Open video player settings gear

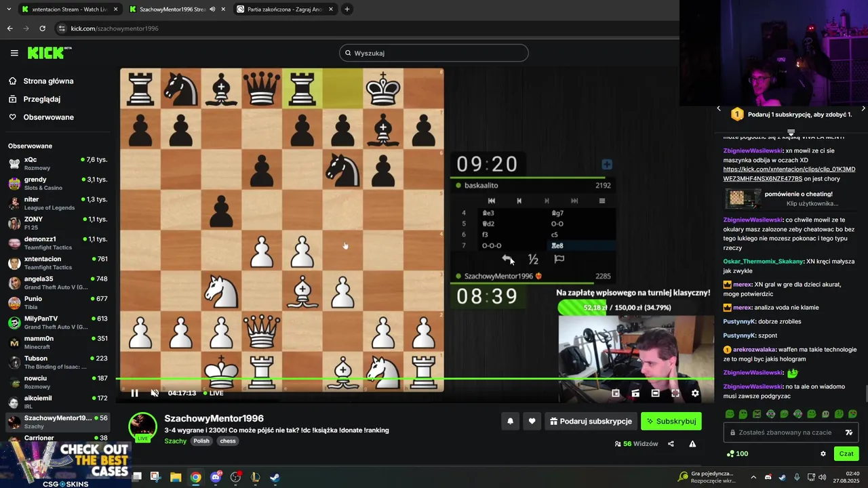(695, 393)
